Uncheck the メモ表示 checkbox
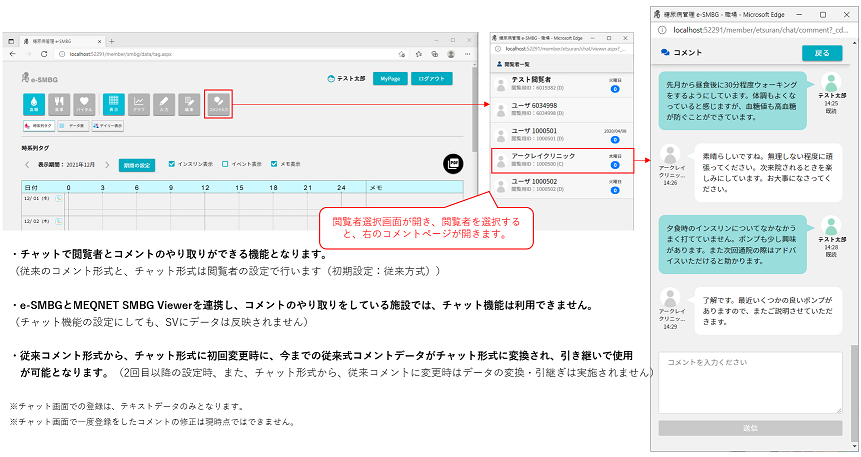 [274, 164]
